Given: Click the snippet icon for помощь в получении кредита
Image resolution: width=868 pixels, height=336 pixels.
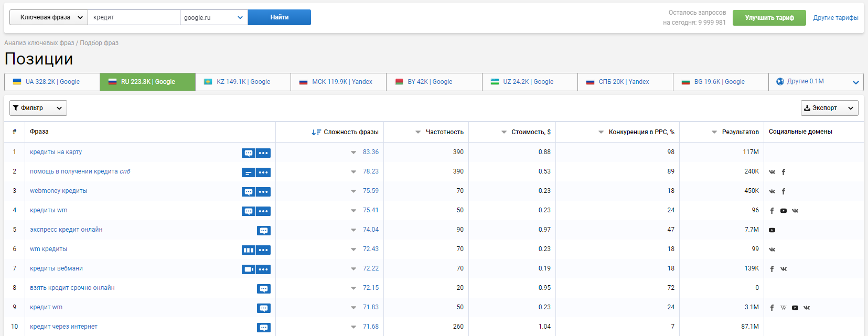Looking at the screenshot, I should (249, 172).
